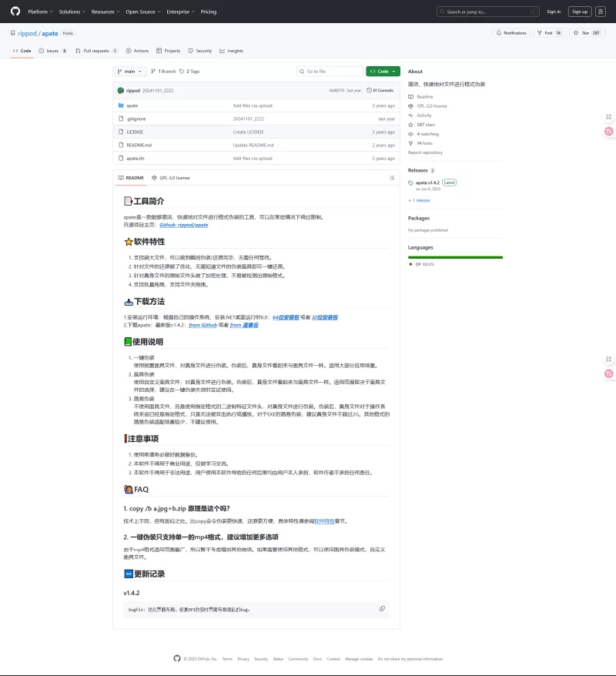Click the Notifications bell button
This screenshot has width=616, height=676.
point(511,33)
